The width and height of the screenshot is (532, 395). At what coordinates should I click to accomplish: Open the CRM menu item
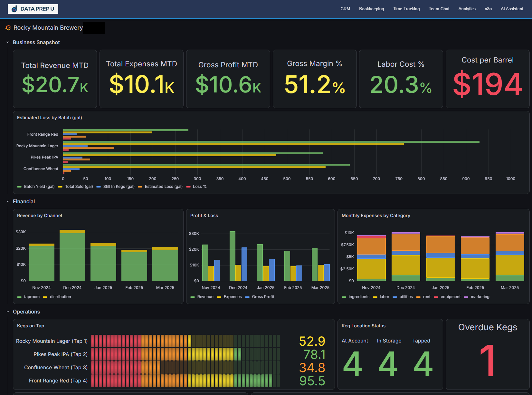345,9
